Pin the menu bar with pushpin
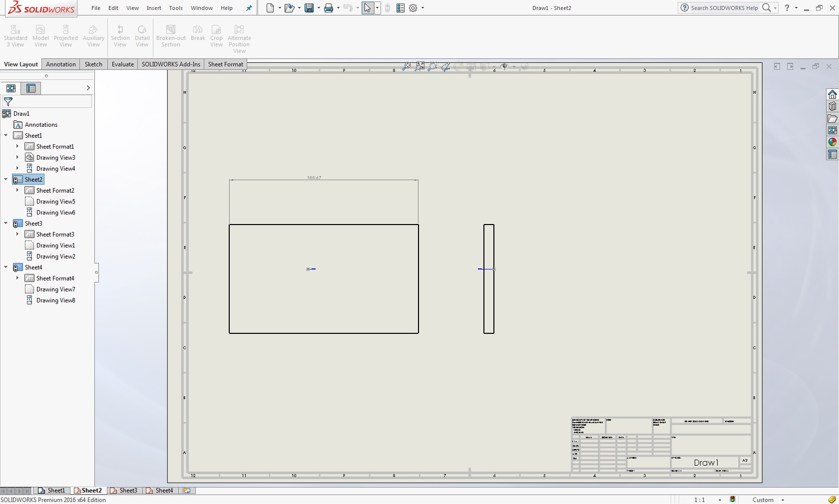Viewport: 839px width, 504px height. [x=249, y=8]
